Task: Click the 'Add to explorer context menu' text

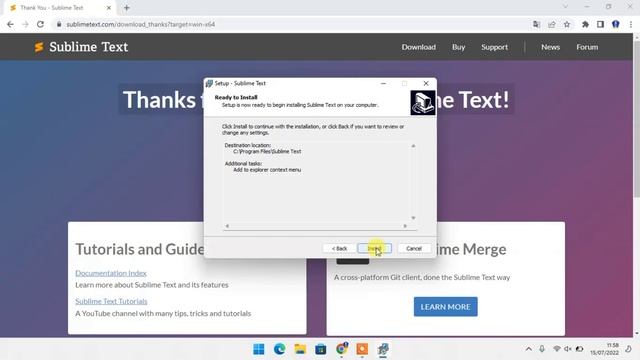Action: [x=267, y=170]
